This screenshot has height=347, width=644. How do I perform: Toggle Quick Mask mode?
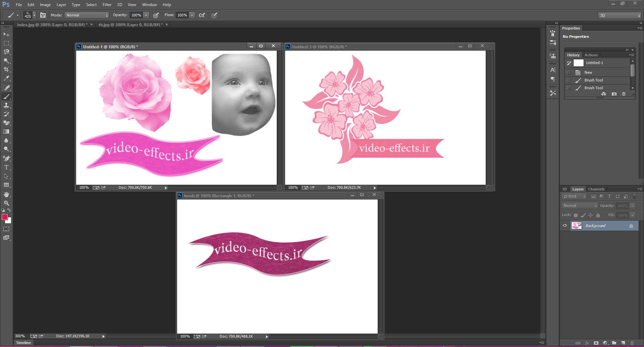pos(6,229)
